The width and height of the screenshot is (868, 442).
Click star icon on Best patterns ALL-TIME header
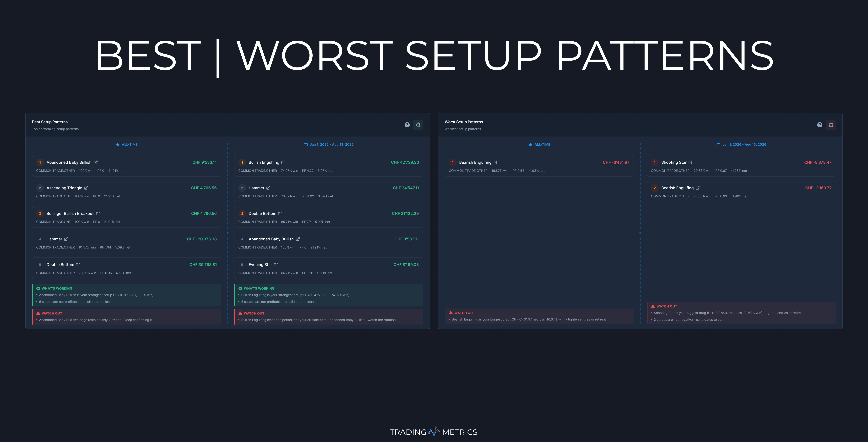point(118,145)
